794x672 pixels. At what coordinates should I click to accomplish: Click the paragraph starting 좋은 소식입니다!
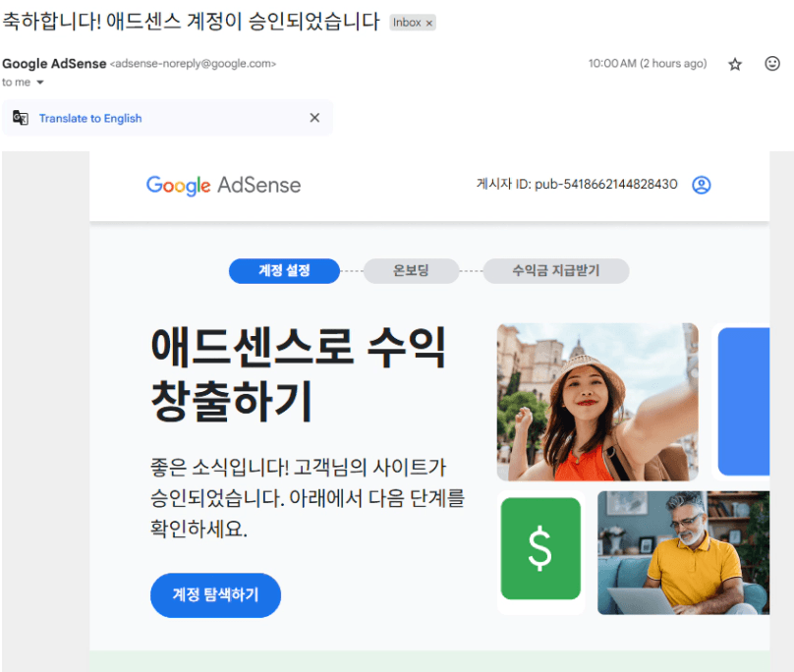pos(308,498)
